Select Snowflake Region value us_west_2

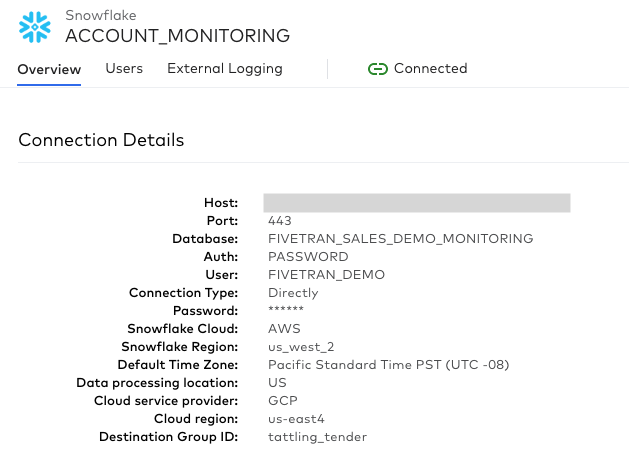pyautogui.click(x=301, y=347)
